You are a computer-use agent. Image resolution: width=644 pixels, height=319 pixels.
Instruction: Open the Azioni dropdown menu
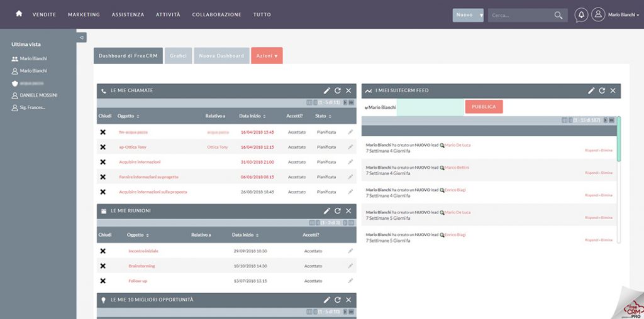click(267, 56)
